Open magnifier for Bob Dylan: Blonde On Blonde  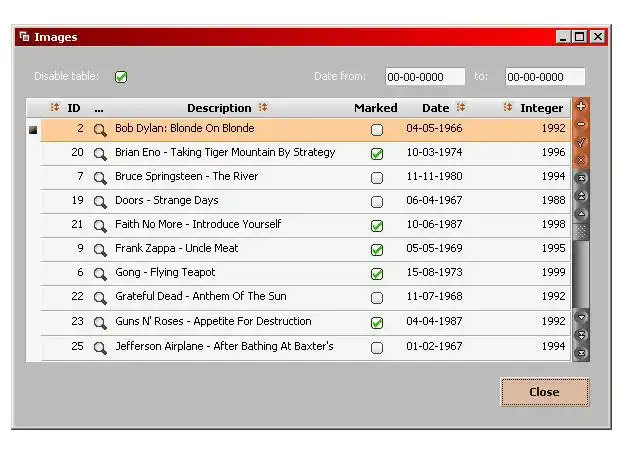click(100, 130)
